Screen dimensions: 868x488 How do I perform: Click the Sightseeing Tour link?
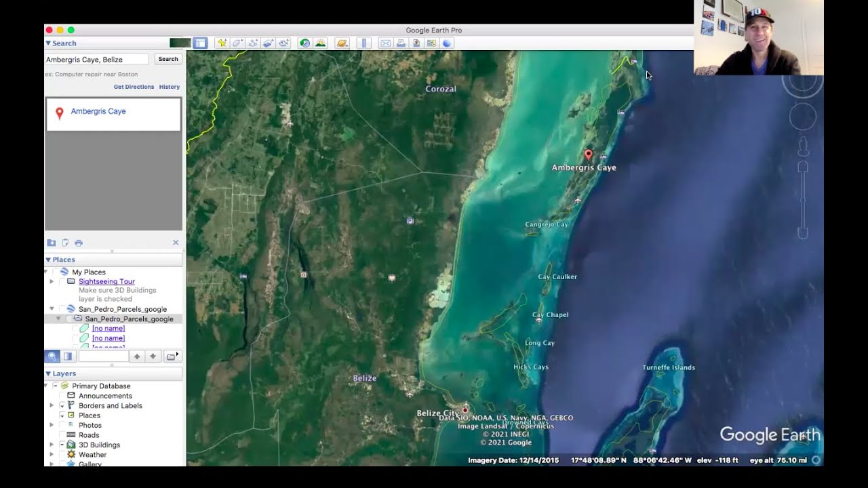coord(106,281)
